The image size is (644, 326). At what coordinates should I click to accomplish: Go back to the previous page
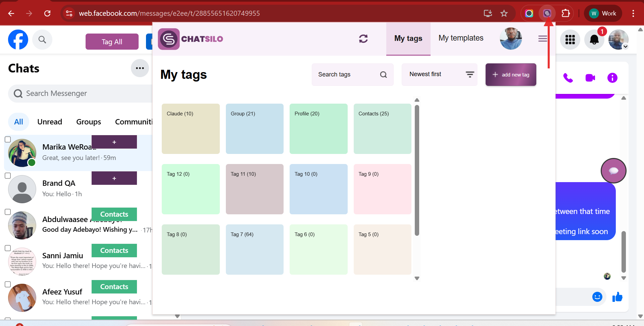tap(11, 13)
